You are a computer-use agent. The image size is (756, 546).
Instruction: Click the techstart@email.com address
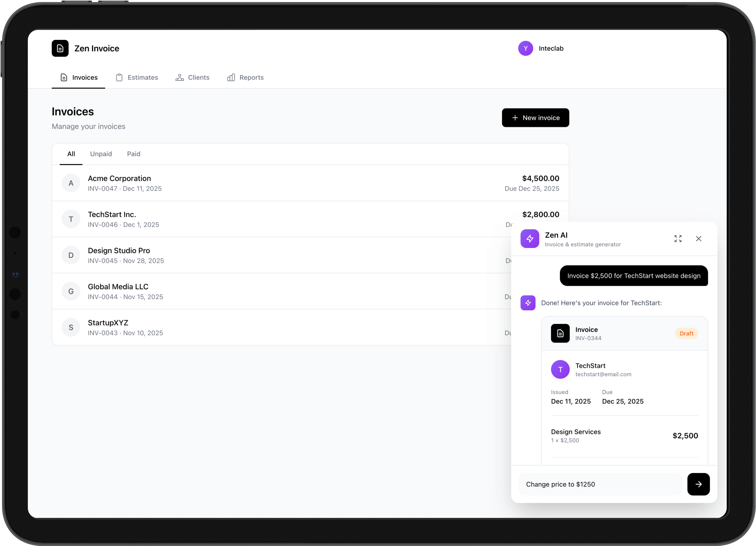click(603, 374)
